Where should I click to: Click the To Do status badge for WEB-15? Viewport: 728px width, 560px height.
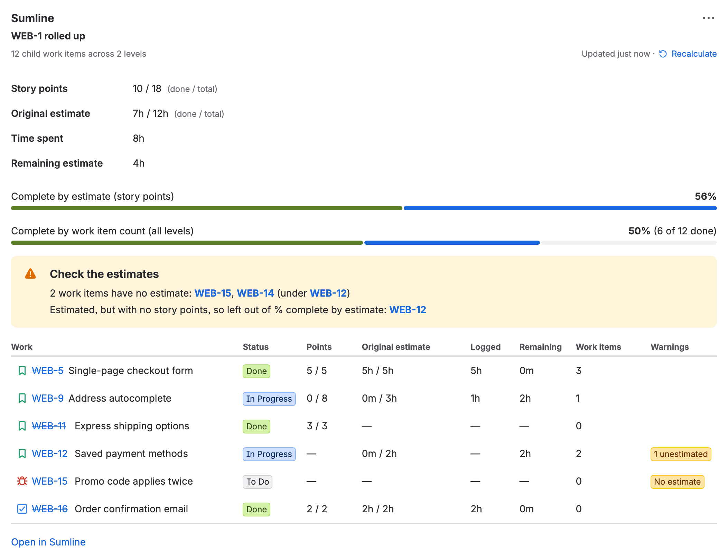pos(258,482)
